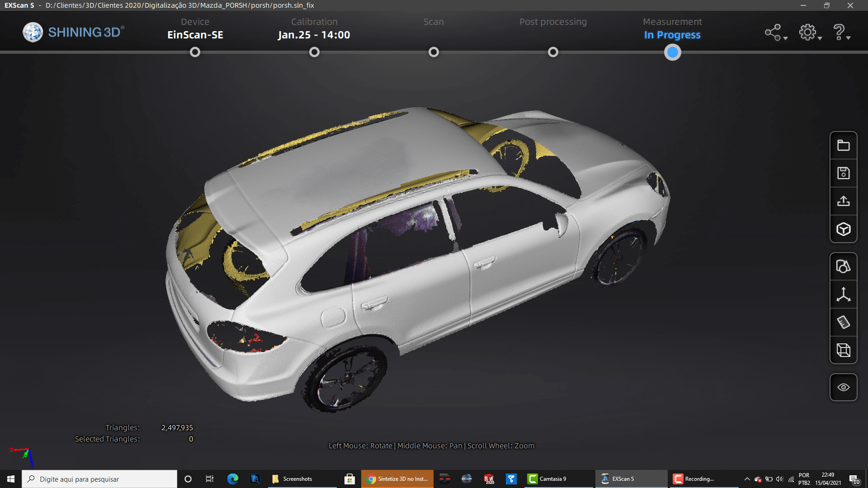Click the upload/share model icon
This screenshot has width=868, height=488.
(x=843, y=201)
